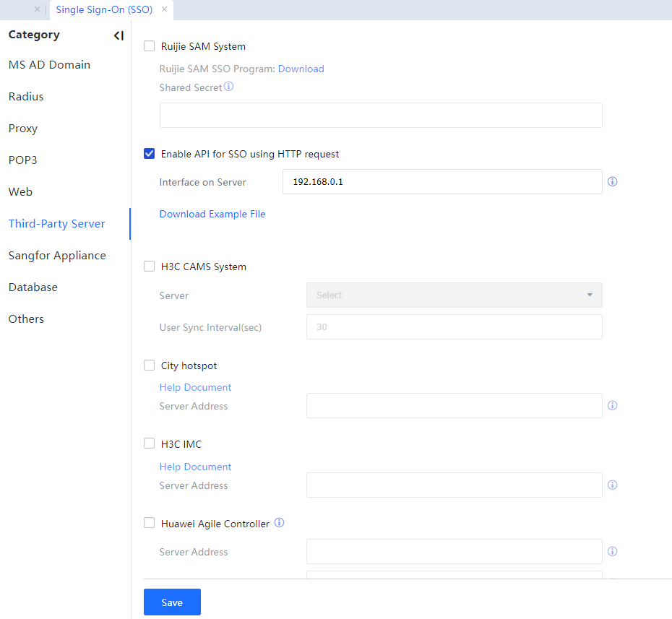Enable the Ruijie SAM System checkbox
This screenshot has height=619, width=672.
[150, 46]
